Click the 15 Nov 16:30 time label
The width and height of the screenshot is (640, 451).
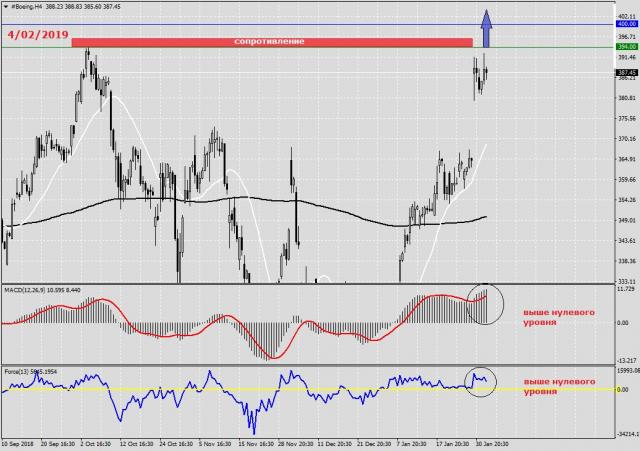pos(256,442)
